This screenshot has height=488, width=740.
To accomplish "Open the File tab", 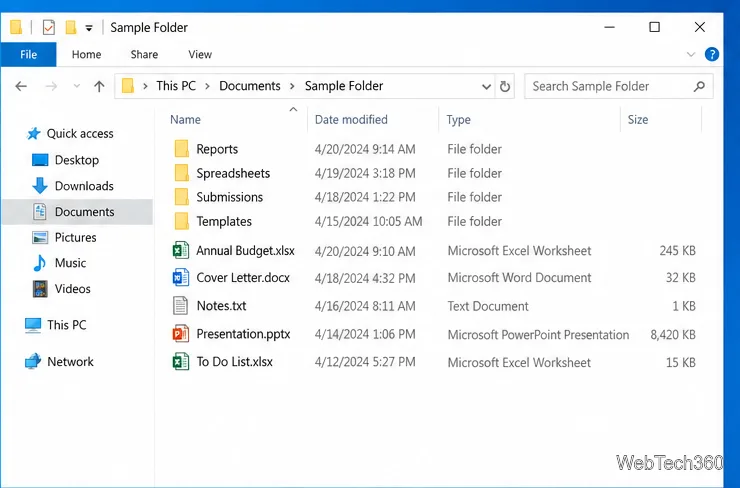I will (28, 55).
